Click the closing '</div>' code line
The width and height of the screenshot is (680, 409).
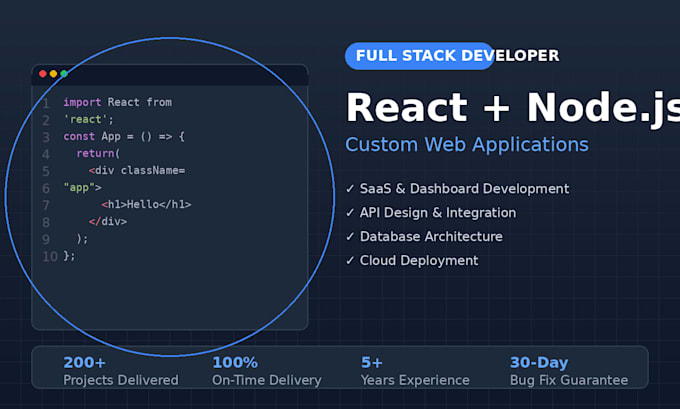pyautogui.click(x=108, y=222)
